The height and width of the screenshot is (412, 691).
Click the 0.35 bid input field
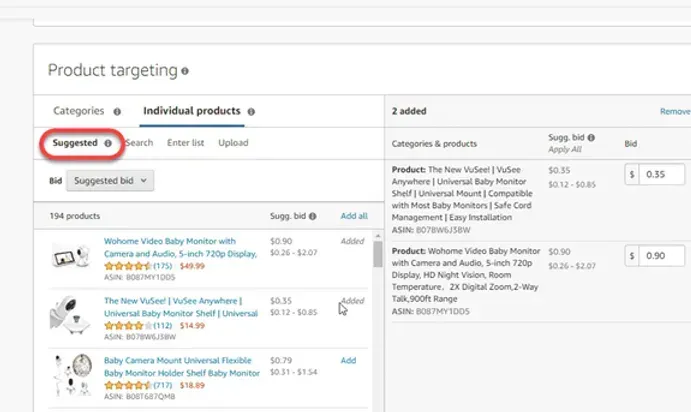(x=662, y=174)
